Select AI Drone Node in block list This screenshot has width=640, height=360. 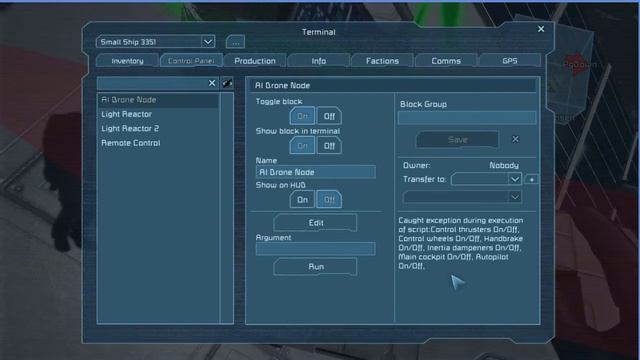click(x=158, y=100)
